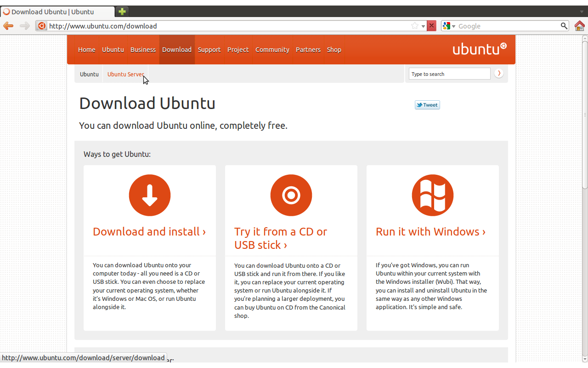Viewport: 588px width, 368px height.
Task: Select the Ubuntu Server sub-navigation tab
Action: click(x=125, y=74)
